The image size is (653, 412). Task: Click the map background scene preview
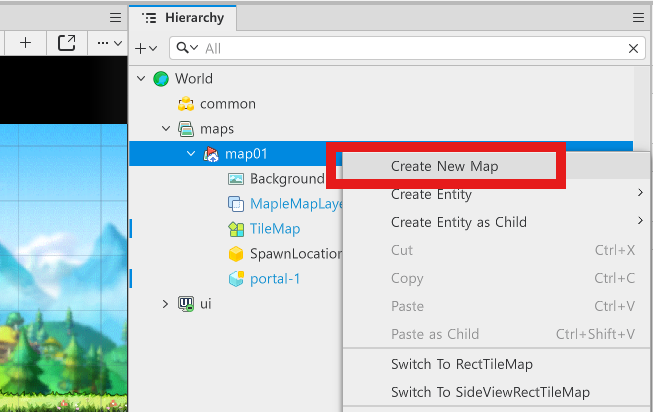(x=63, y=267)
